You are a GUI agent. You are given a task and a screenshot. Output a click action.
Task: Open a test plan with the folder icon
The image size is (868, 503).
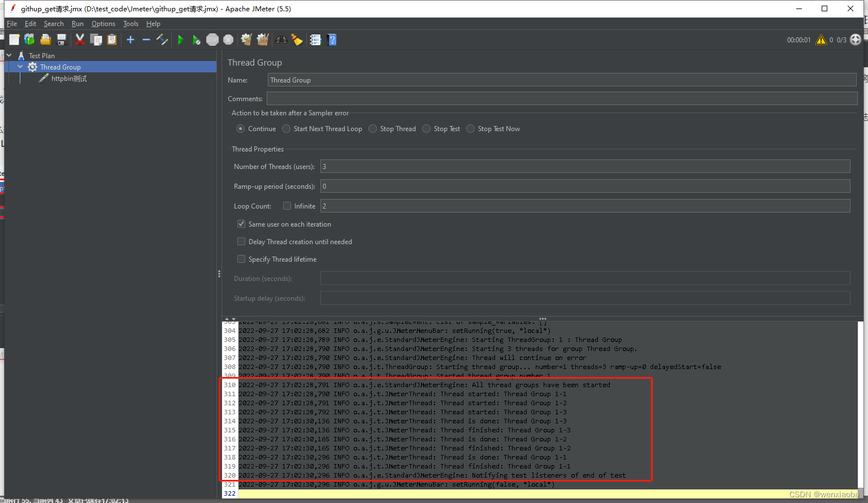pyautogui.click(x=45, y=40)
